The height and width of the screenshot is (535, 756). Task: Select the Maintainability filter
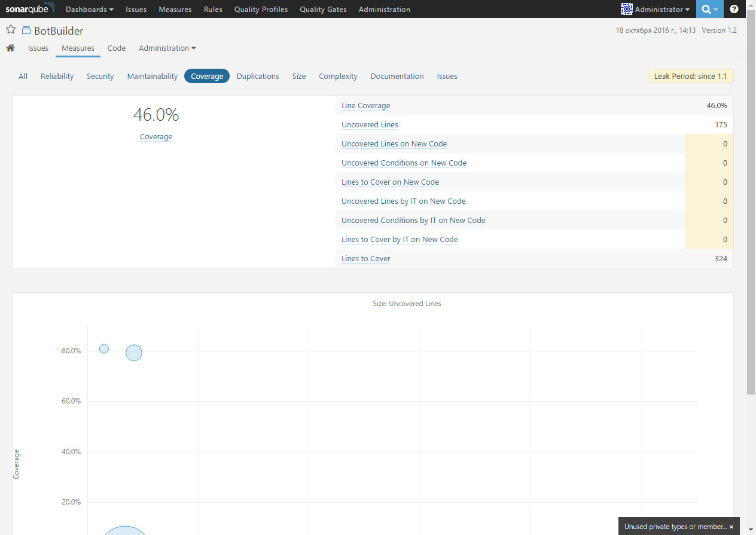[x=152, y=76]
